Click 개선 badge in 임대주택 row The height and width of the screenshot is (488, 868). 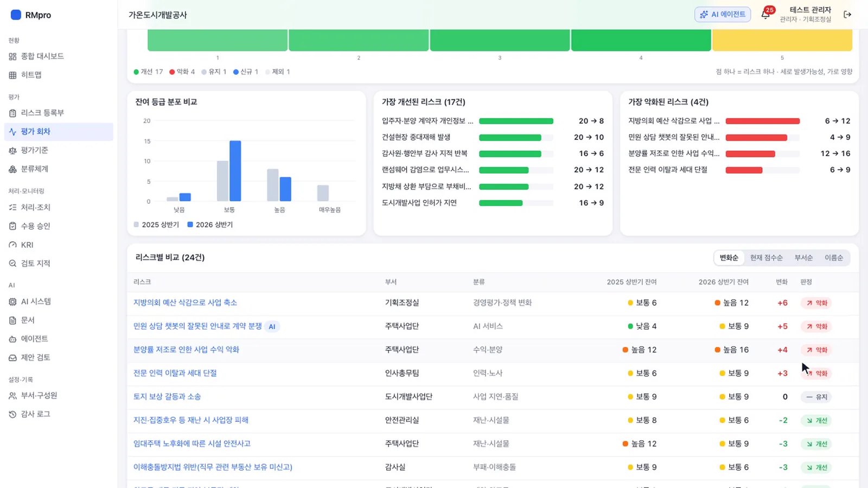(x=816, y=444)
